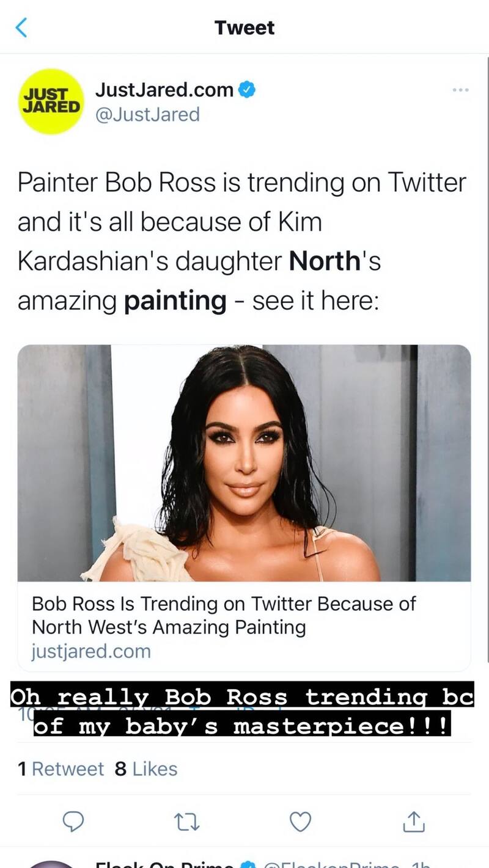Tap the bold word 'painting' in tweet
Viewport: 489px width, 868px height.
pos(175,301)
